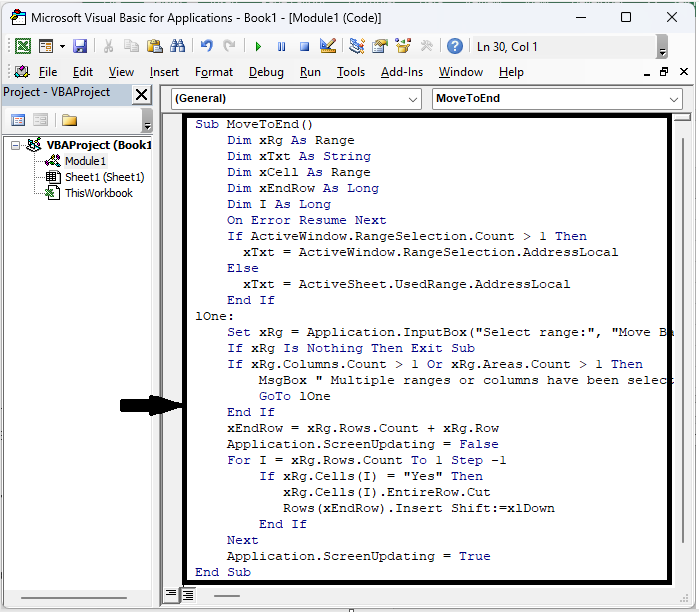Open the Window menu
This screenshot has width=699, height=612.
point(461,72)
